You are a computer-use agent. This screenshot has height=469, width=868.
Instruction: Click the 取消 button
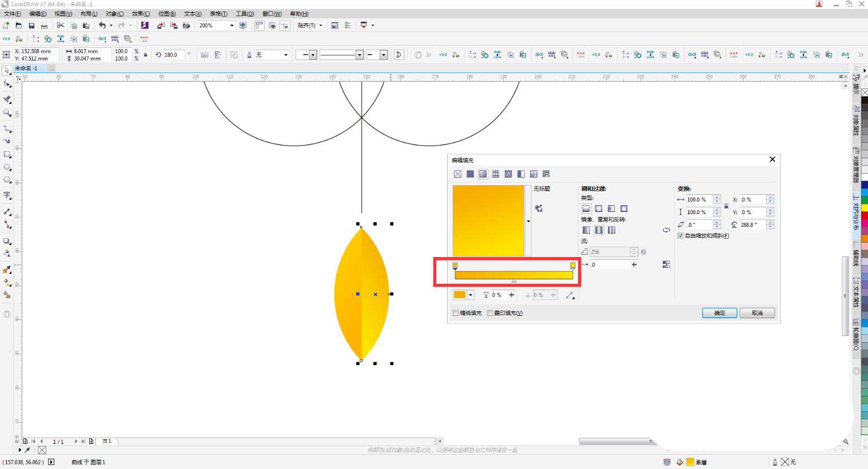click(x=757, y=313)
